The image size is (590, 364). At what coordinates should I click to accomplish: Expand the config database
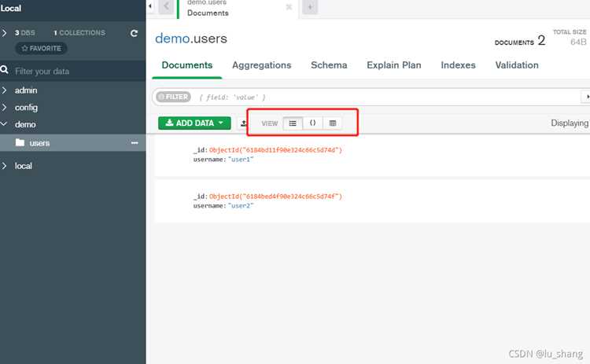coord(4,108)
